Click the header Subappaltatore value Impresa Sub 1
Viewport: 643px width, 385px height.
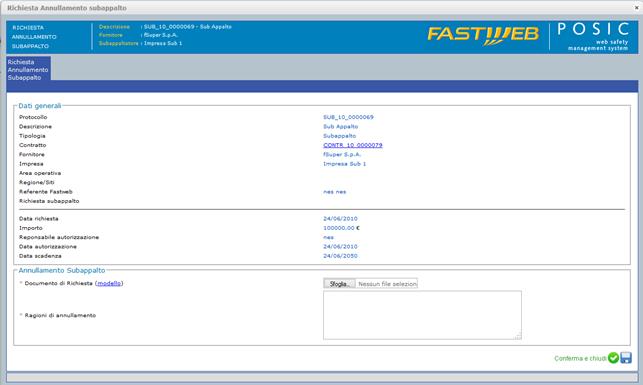click(163, 43)
